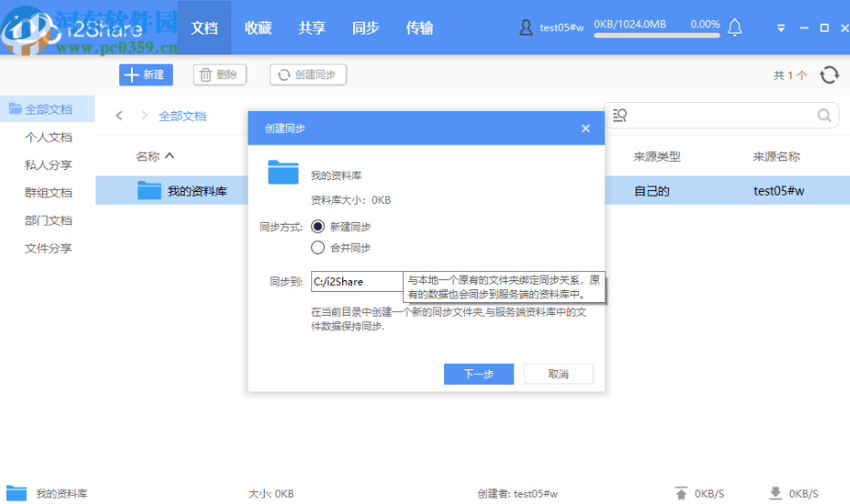This screenshot has width=850, height=504.
Task: Switch to the 共享 tab
Action: pyautogui.click(x=312, y=27)
